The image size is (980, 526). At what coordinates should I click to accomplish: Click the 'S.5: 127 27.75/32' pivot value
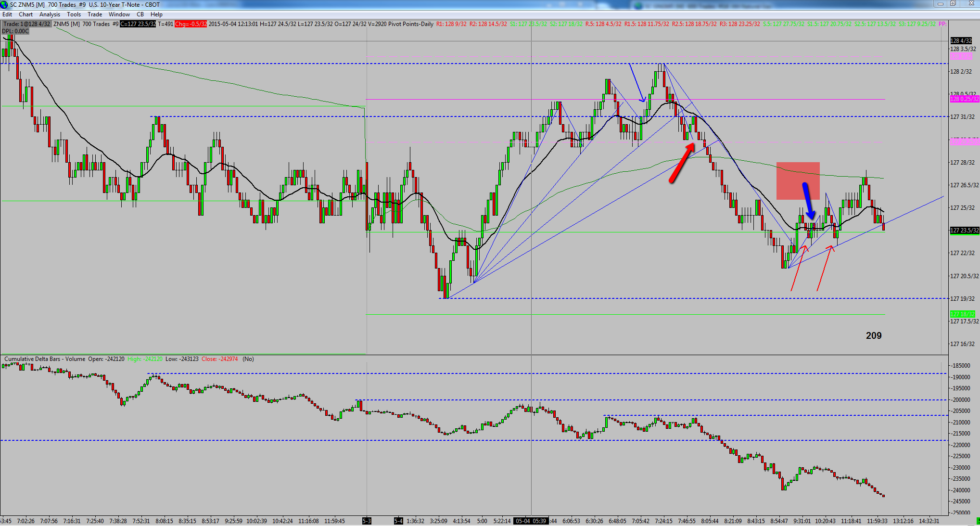[784, 24]
